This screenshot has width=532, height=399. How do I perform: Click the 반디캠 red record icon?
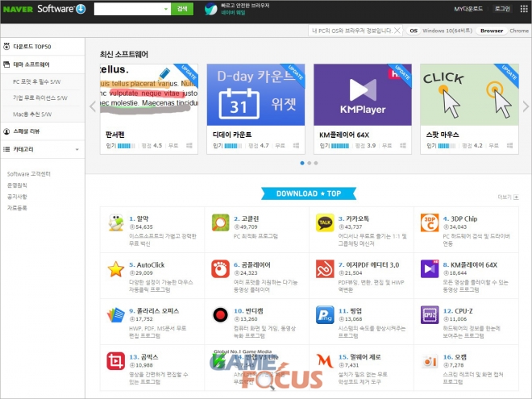point(220,314)
